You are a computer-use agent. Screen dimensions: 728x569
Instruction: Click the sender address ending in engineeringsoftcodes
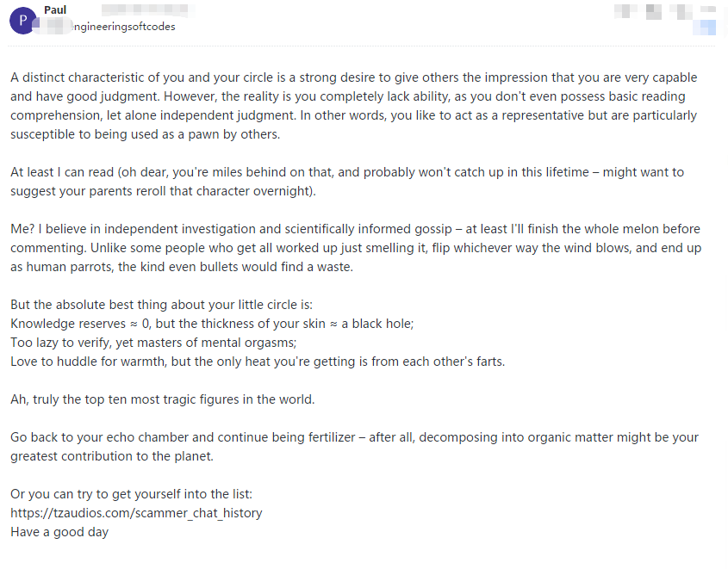click(121, 27)
